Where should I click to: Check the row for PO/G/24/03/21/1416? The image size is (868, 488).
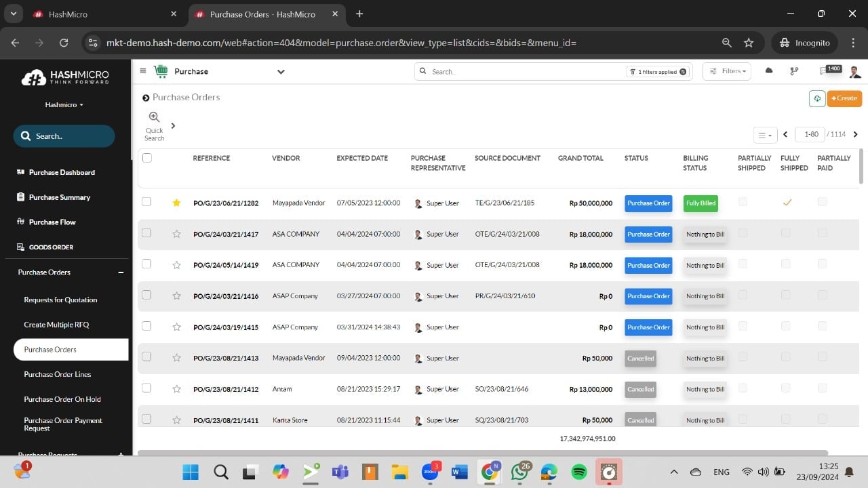click(x=146, y=295)
